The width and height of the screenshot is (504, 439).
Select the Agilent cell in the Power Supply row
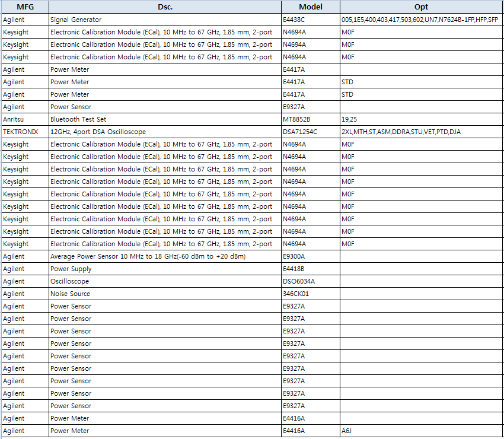pos(25,269)
